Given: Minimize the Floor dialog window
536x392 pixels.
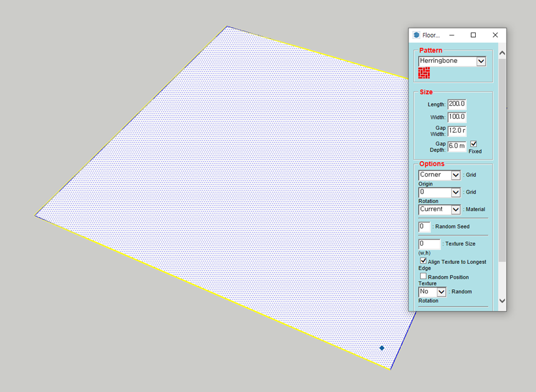Looking at the screenshot, I should coord(452,35).
